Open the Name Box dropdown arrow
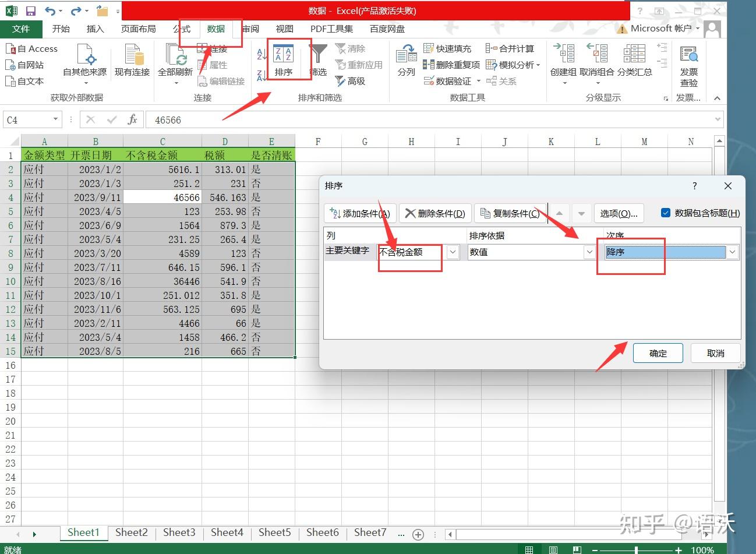Image resolution: width=756 pixels, height=554 pixels. point(54,119)
